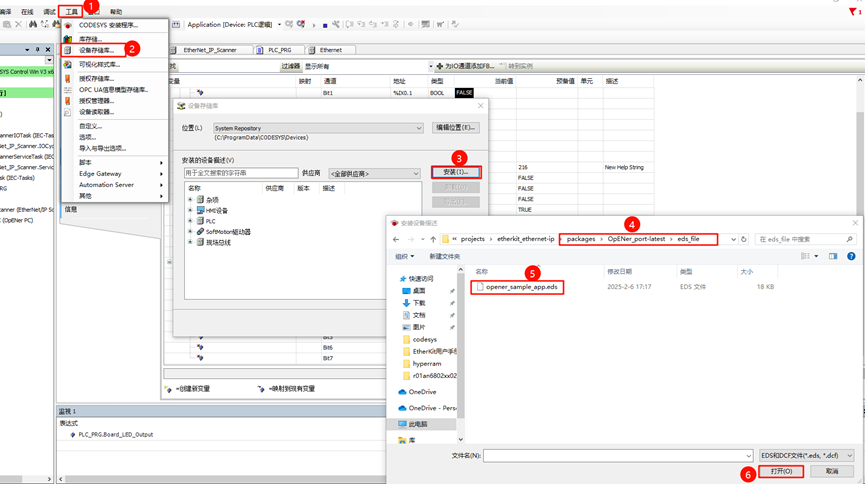The width and height of the screenshot is (865, 484).
Task: Open the 帮助 menu in menu bar
Action: pyautogui.click(x=116, y=12)
